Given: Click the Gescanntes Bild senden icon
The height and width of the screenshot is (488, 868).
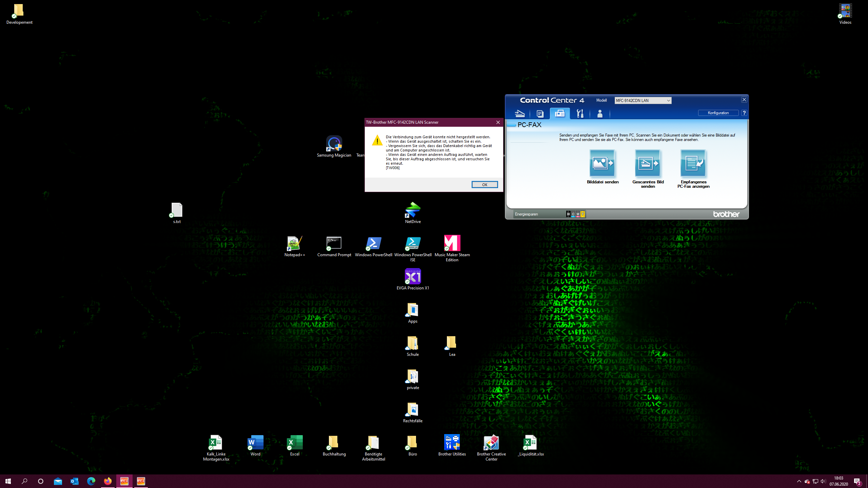Looking at the screenshot, I should click(648, 163).
